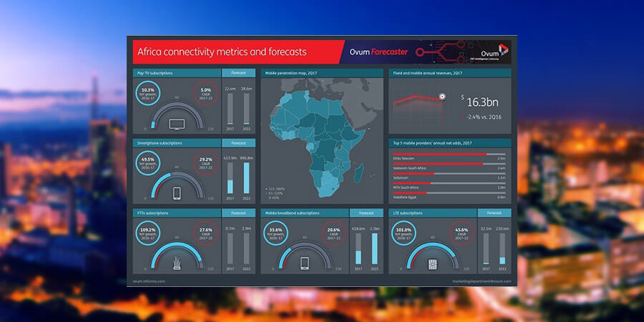Click the TV icon in Pay-TV gauge

click(177, 125)
